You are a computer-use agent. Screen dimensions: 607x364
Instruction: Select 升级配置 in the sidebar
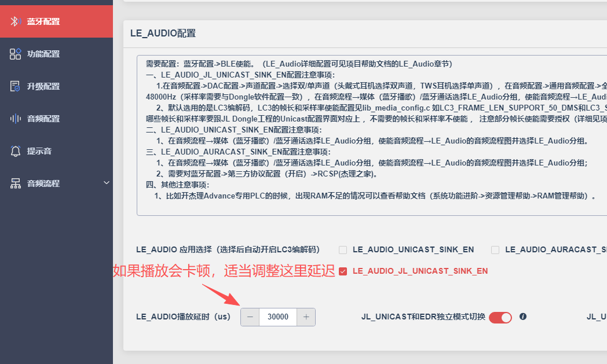[x=57, y=86]
